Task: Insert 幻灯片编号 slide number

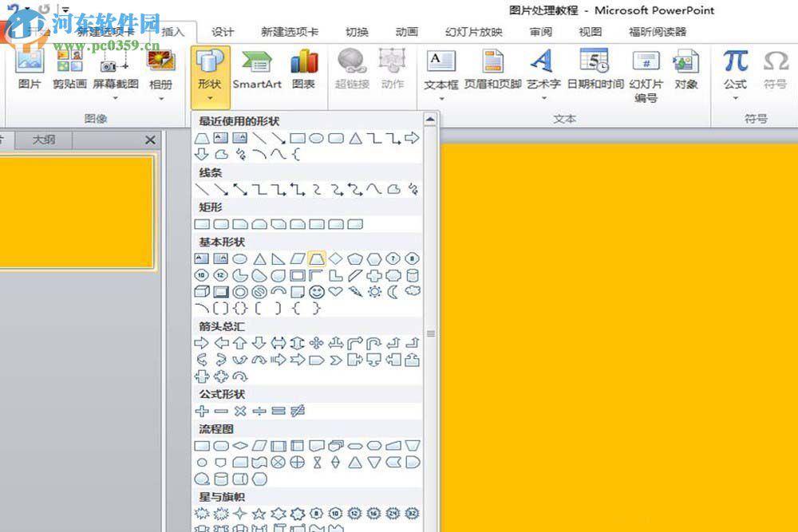Action: click(x=646, y=75)
